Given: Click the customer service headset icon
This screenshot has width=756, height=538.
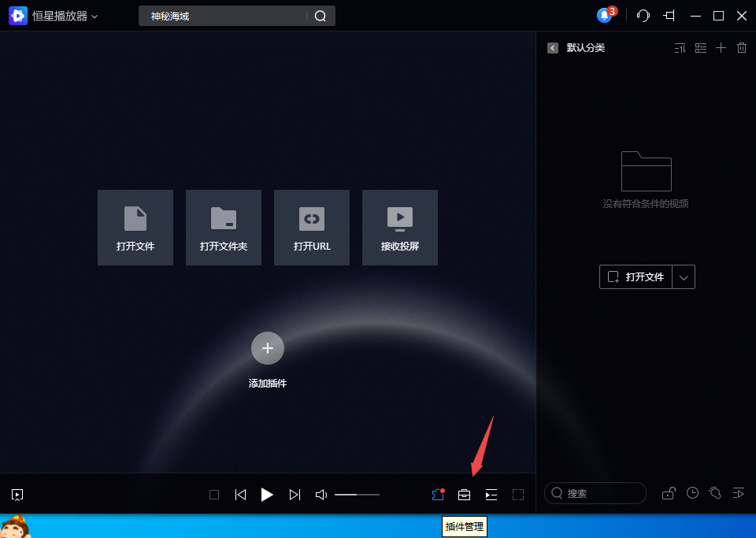Looking at the screenshot, I should [643, 16].
